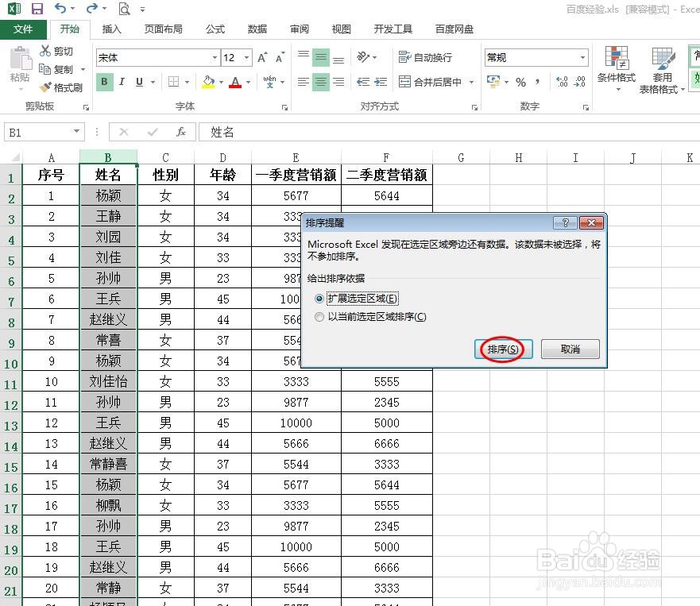The width and height of the screenshot is (700, 606).
Task: Switch to the 数据 ribbon tab
Action: (x=257, y=29)
